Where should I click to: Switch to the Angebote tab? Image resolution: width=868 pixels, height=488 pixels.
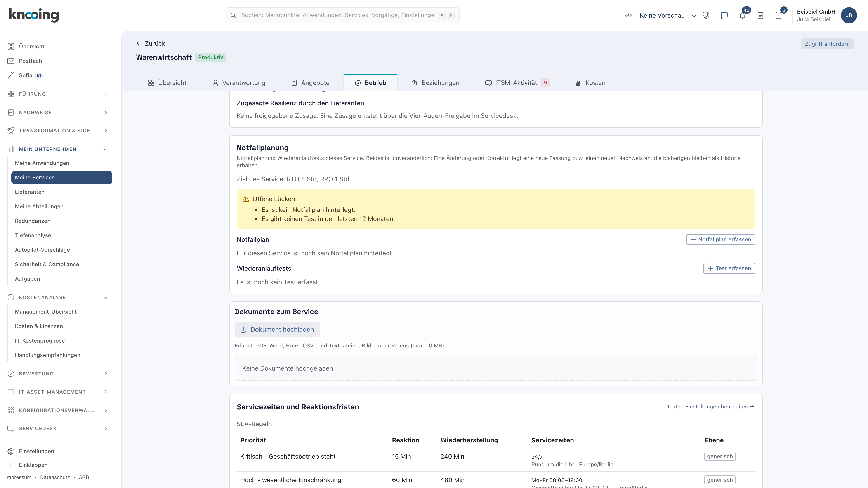[x=310, y=83]
